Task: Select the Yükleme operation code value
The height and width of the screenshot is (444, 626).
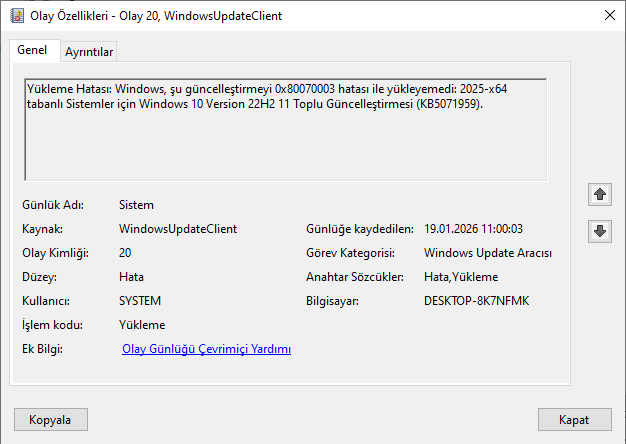Action: 142,325
